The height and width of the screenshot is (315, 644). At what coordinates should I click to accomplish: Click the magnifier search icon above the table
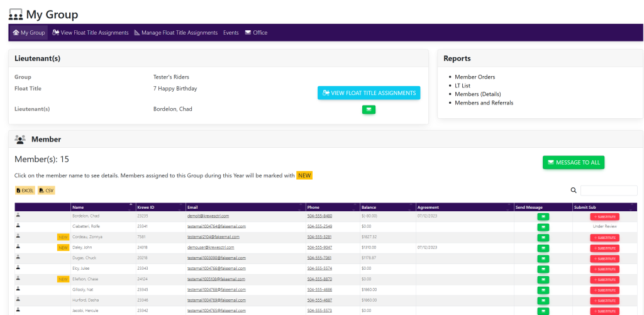point(574,191)
